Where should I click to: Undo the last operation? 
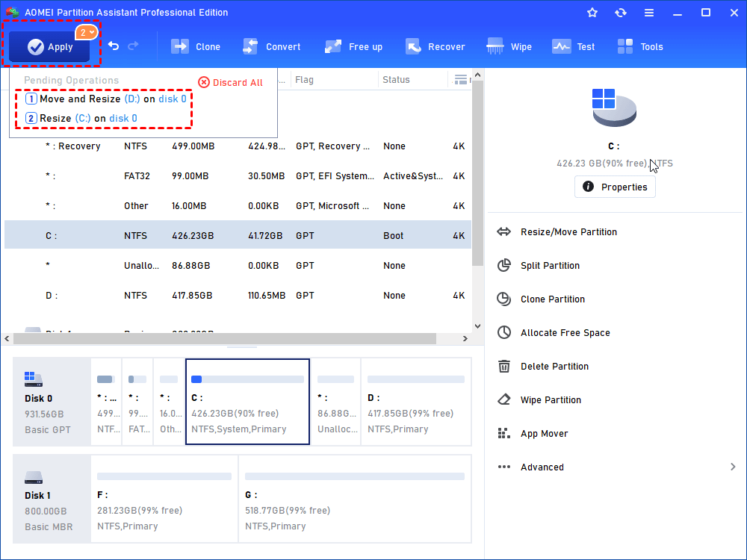coord(114,46)
